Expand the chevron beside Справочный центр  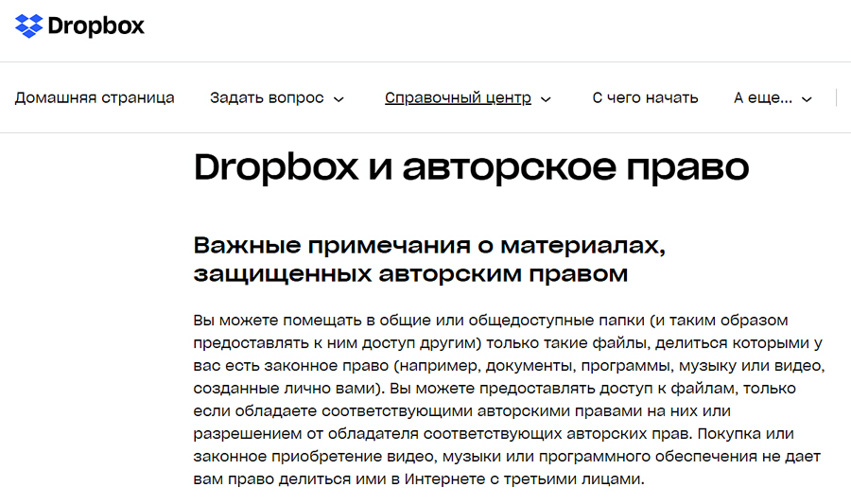tap(546, 98)
